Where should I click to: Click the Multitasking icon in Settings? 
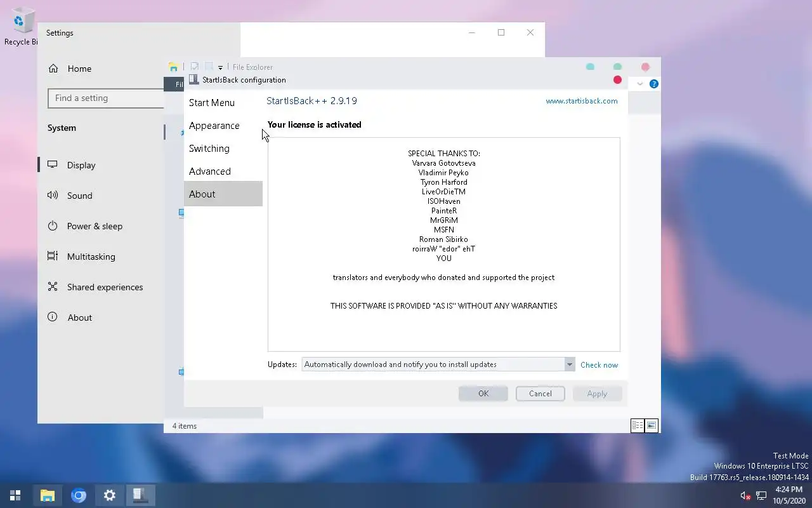point(53,257)
